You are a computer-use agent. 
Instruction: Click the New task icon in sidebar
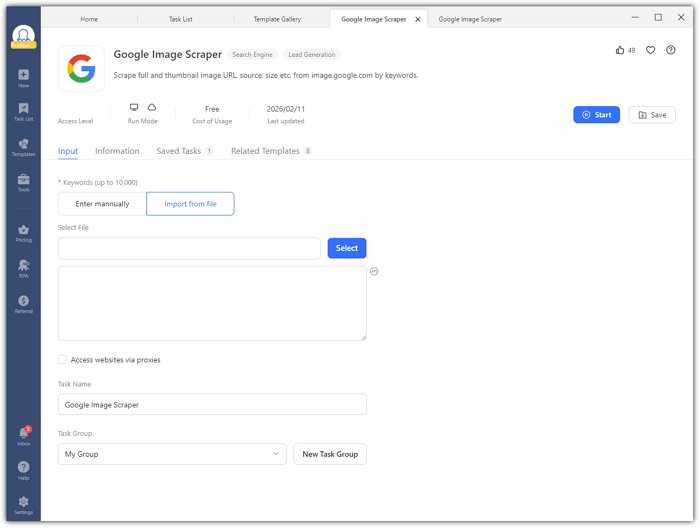pos(23,76)
